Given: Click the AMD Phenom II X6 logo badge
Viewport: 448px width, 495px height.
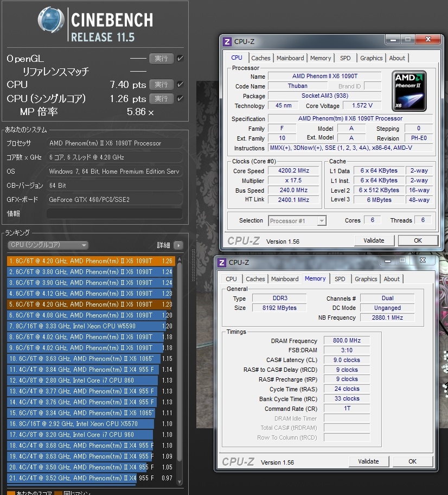Looking at the screenshot, I should (409, 91).
